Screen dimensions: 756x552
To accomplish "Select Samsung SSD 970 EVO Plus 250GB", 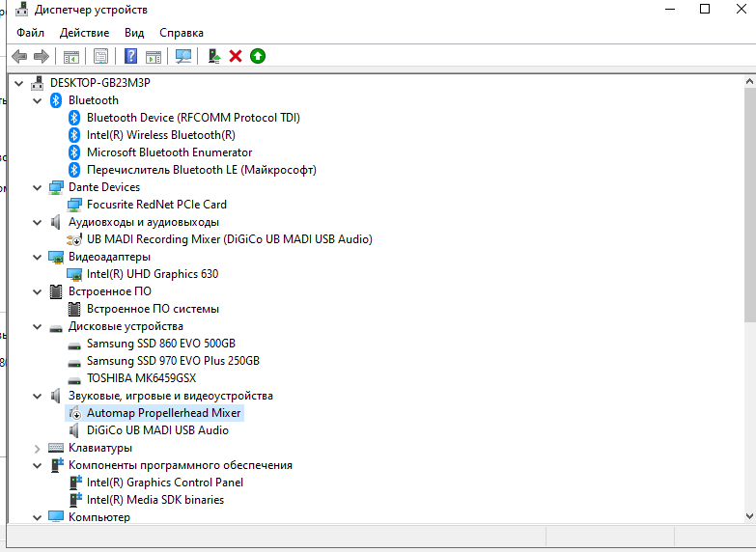I will [173, 361].
